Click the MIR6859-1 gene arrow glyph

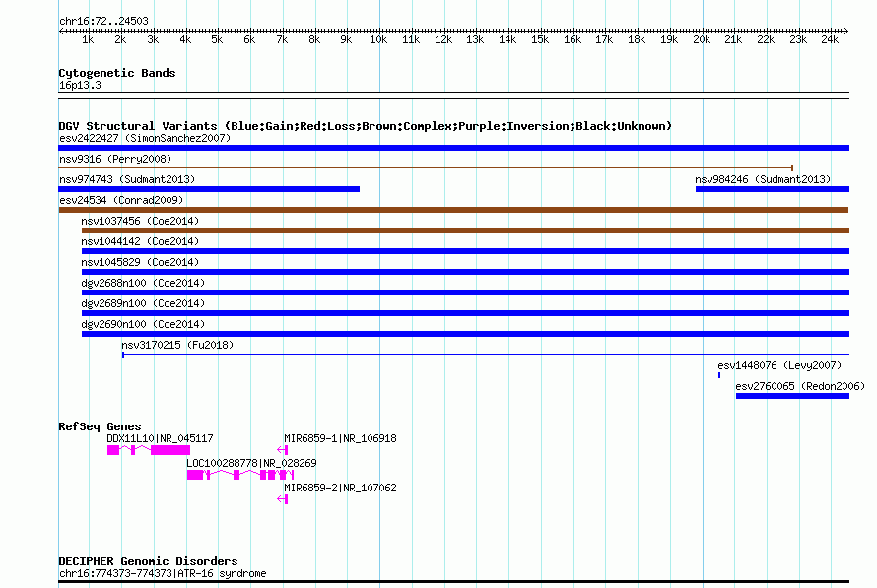click(283, 450)
